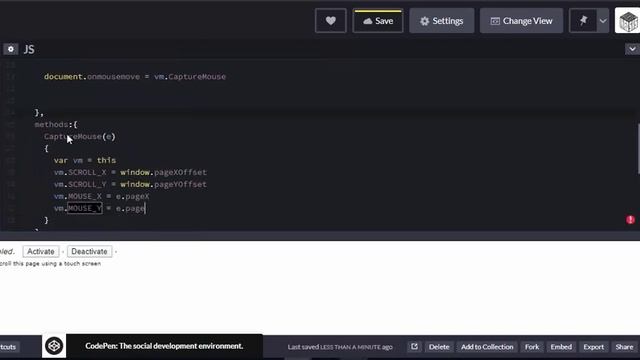This screenshot has width=640, height=360.
Task: Save the pen
Action: tap(378, 21)
